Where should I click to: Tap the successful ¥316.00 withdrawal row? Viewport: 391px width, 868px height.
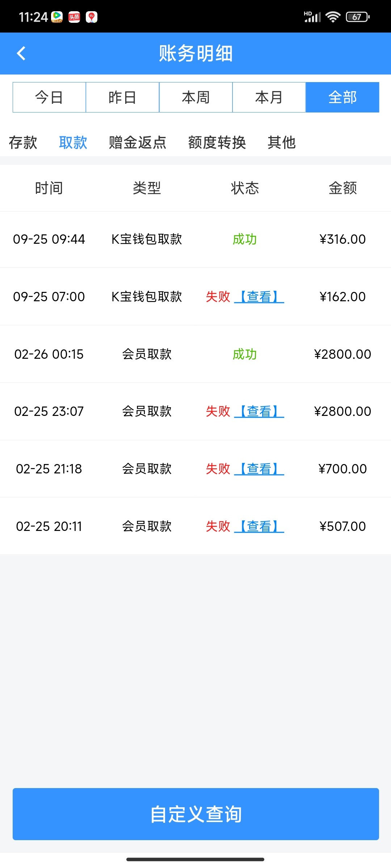(x=195, y=239)
